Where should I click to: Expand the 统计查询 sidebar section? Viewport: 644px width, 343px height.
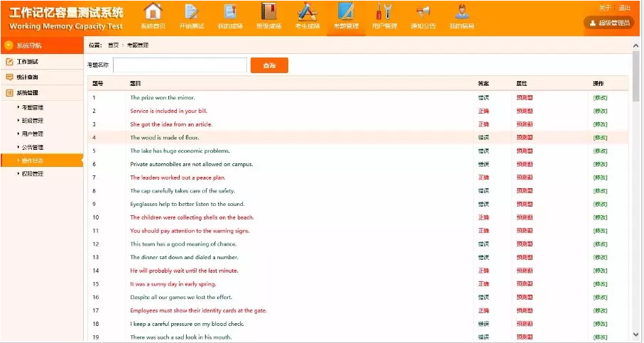(42, 77)
